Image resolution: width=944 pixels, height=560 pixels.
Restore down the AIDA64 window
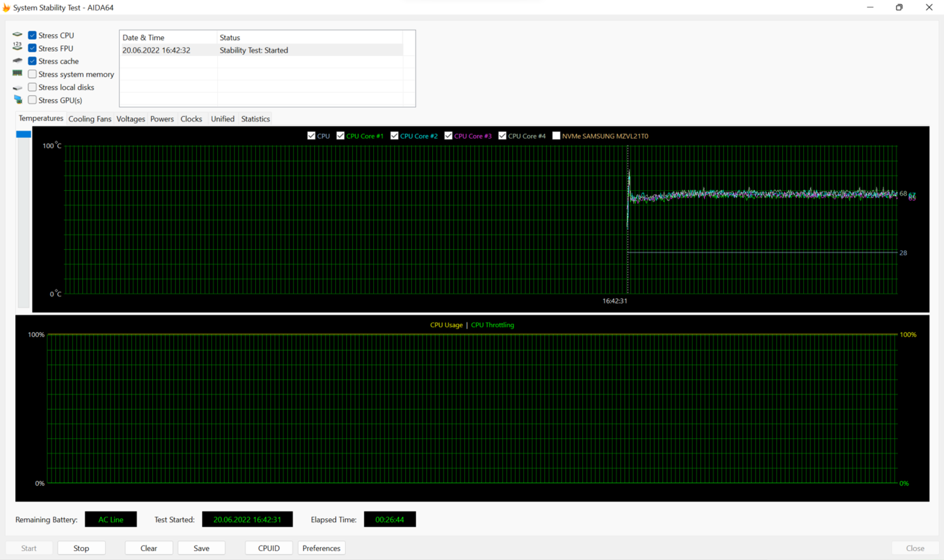coord(899,7)
